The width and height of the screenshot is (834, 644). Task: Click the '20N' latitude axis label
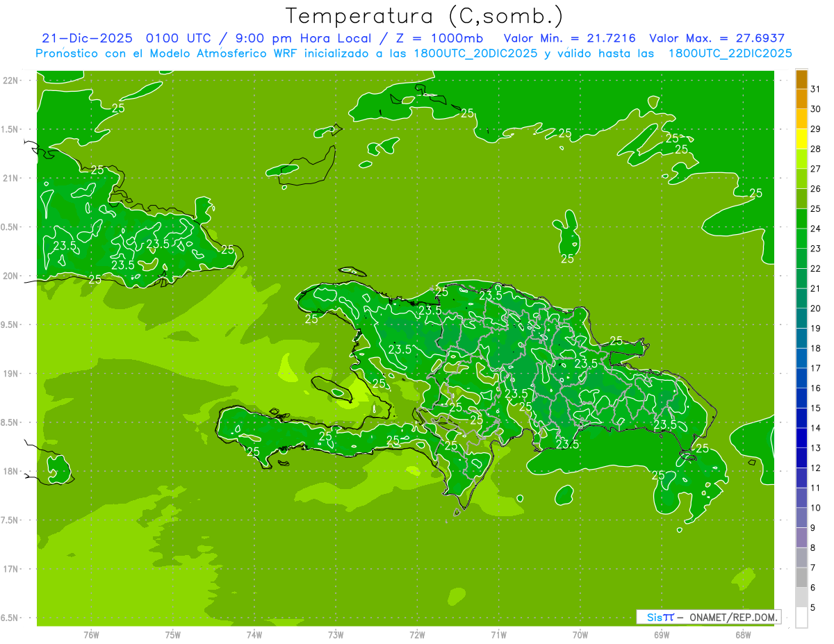[x=10, y=276]
